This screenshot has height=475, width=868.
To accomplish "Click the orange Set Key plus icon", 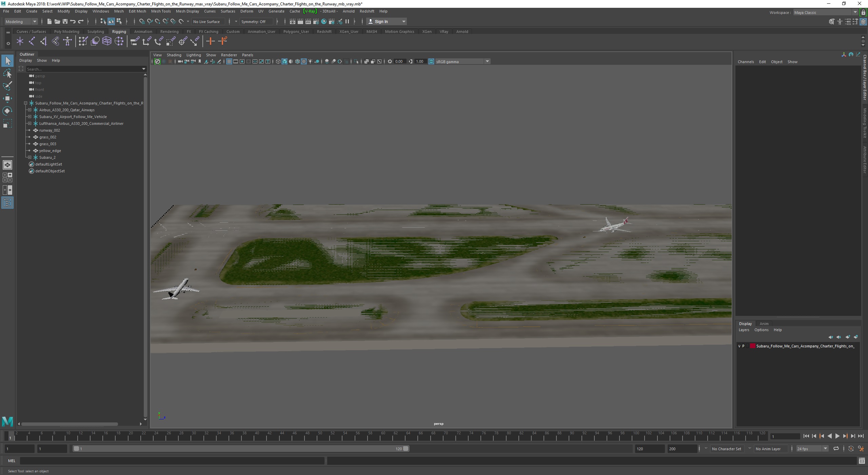I will click(x=211, y=41).
